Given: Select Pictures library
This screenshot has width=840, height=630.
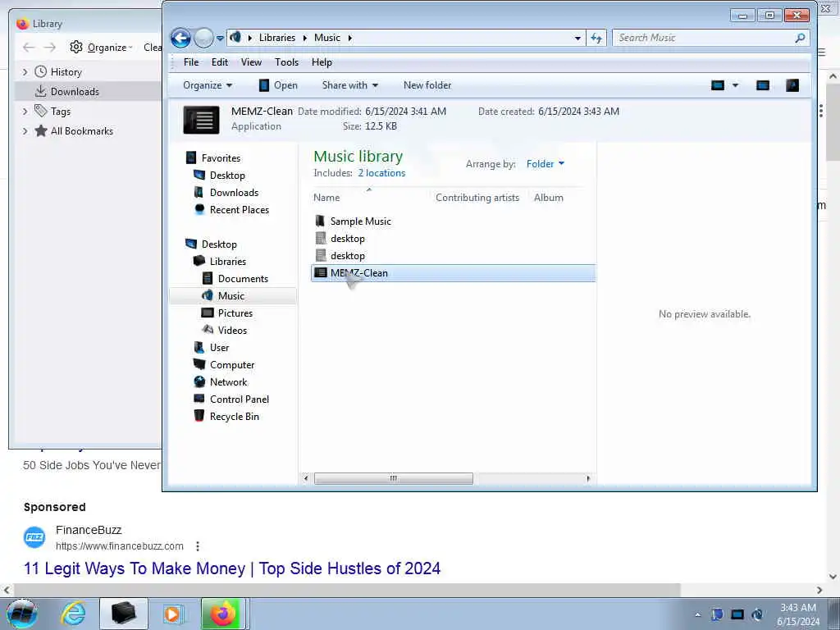Looking at the screenshot, I should 235,313.
